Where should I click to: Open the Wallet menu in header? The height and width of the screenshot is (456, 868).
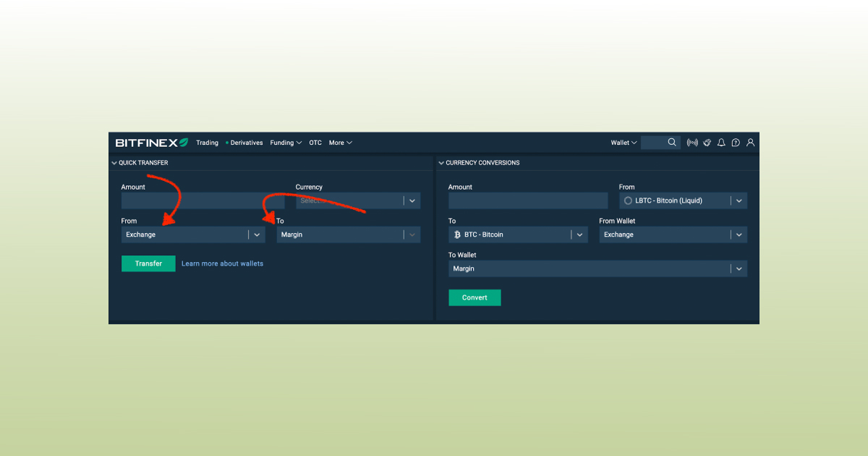[624, 143]
